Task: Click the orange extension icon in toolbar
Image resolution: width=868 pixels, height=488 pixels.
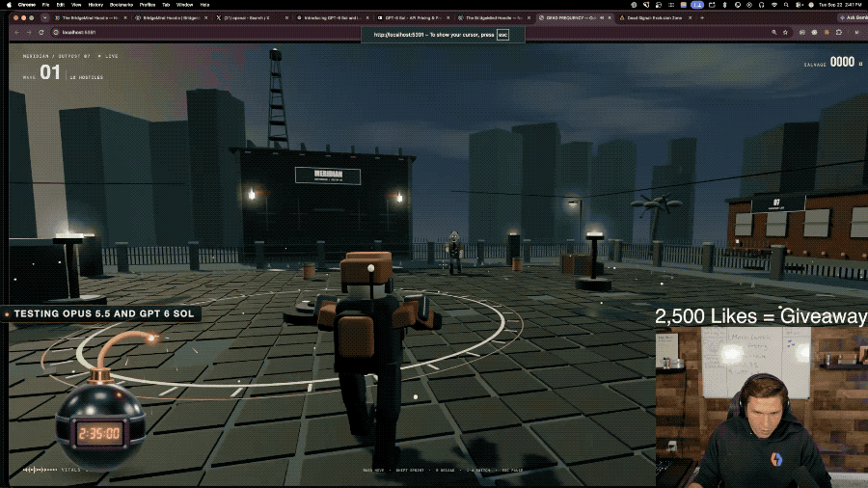Action: [827, 33]
